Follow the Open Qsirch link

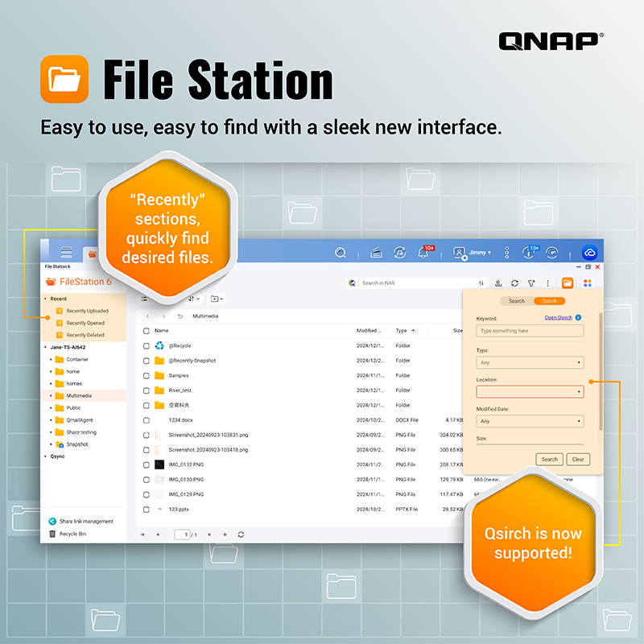[x=558, y=317]
